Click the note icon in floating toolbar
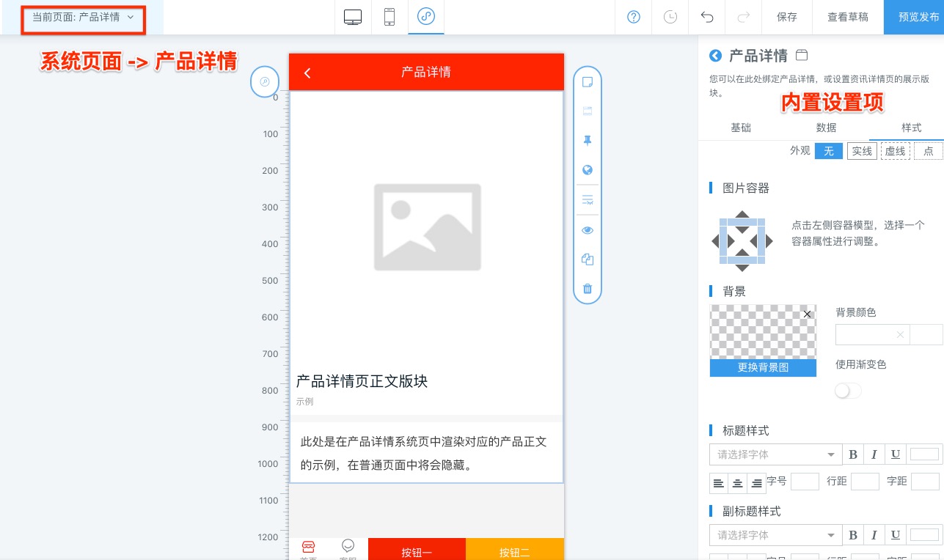The height and width of the screenshot is (560, 944). click(x=587, y=82)
